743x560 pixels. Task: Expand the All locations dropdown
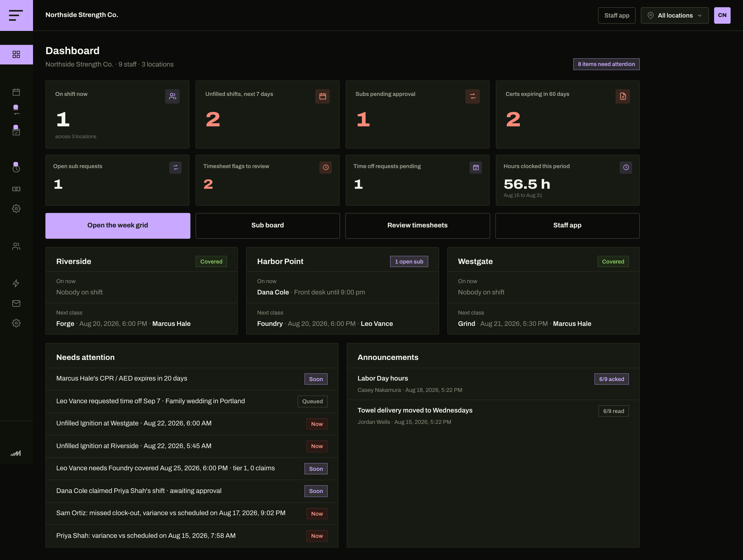click(x=674, y=15)
